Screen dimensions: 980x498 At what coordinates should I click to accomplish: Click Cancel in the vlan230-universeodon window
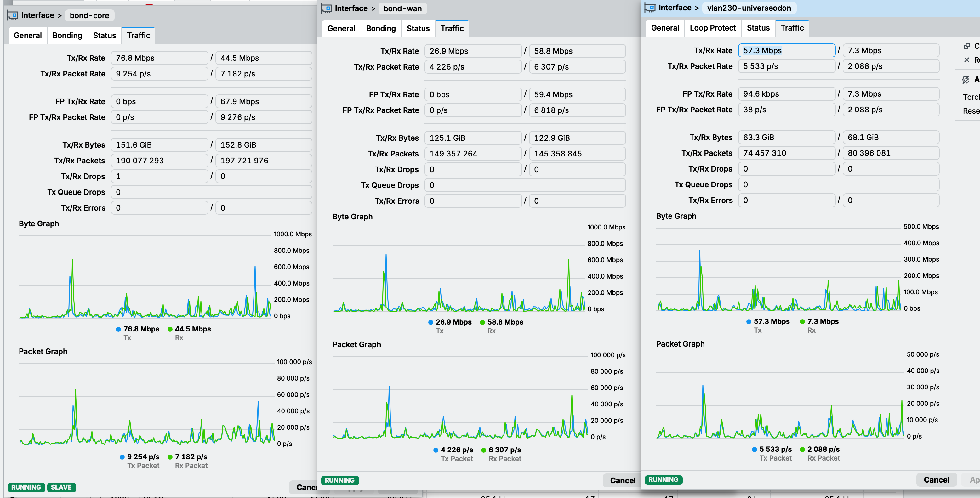[x=936, y=480]
